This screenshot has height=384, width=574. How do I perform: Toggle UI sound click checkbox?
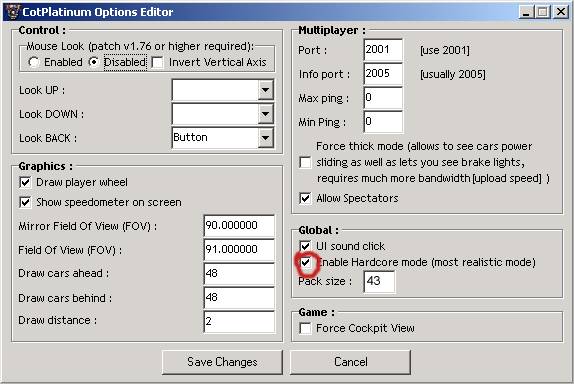305,246
